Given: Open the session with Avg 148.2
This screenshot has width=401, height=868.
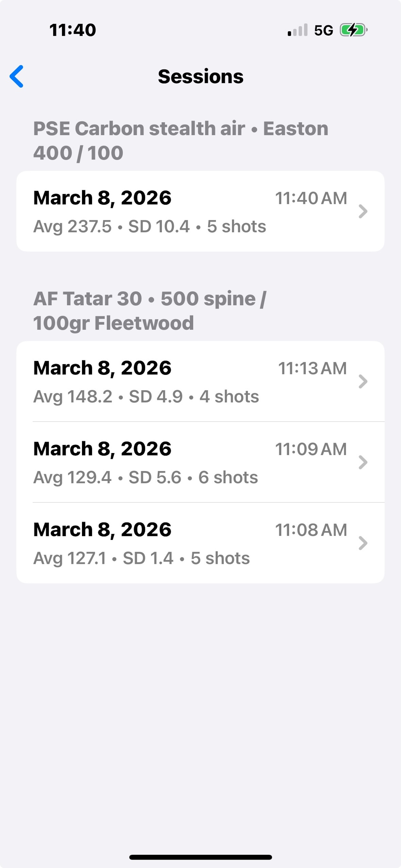Looking at the screenshot, I should (x=200, y=381).
